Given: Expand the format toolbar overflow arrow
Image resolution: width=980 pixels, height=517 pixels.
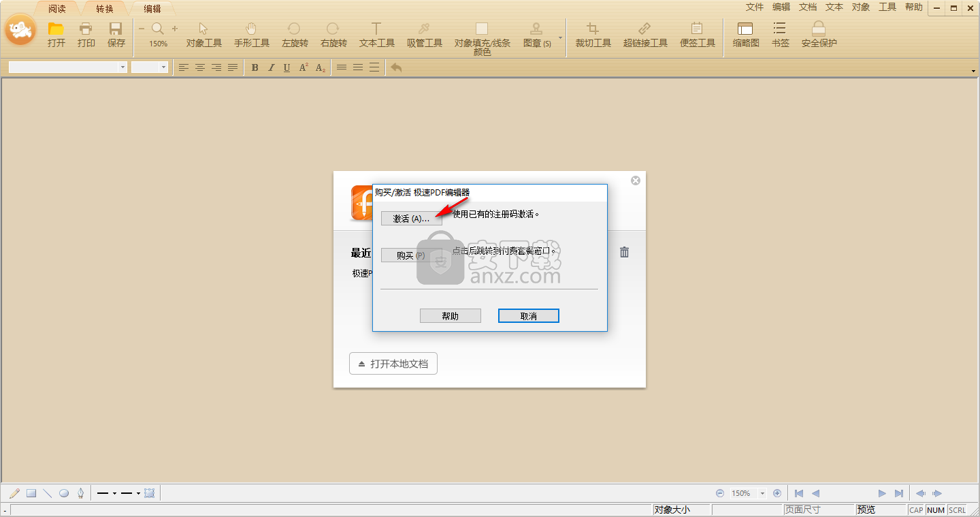Looking at the screenshot, I should (x=973, y=71).
